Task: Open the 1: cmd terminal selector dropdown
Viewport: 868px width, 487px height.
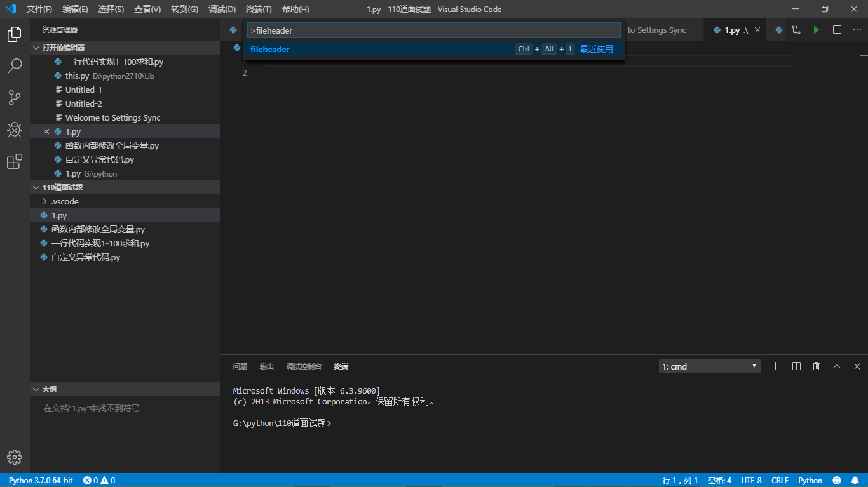Action: click(x=709, y=366)
